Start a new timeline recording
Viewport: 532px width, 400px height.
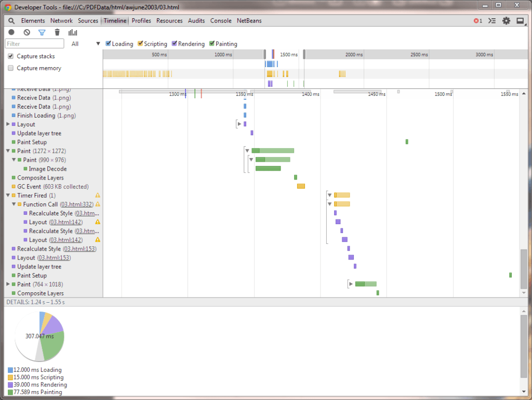pyautogui.click(x=11, y=32)
